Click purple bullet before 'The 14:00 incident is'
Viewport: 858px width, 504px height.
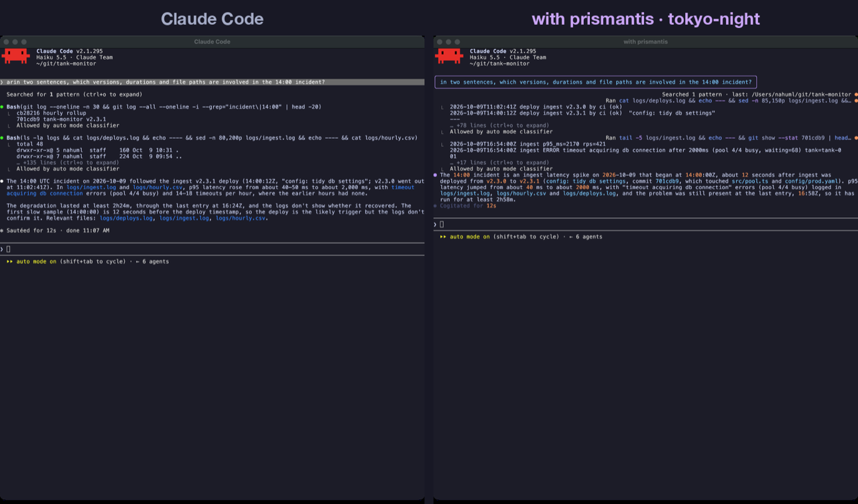pos(436,175)
